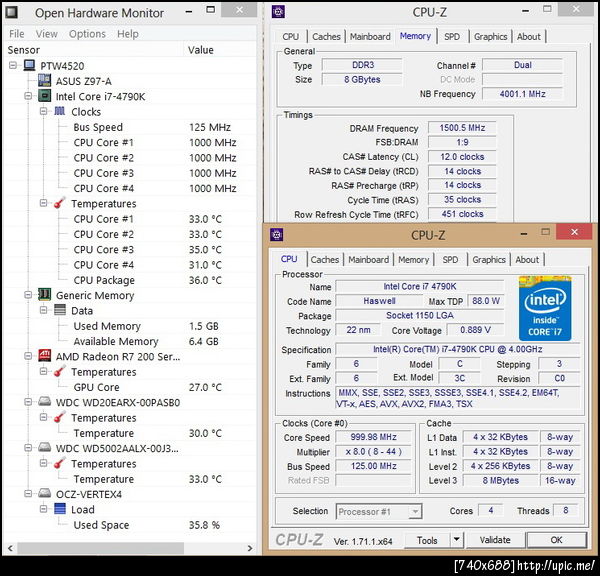Collapse the AMD Radeon R7 200 node

pyautogui.click(x=28, y=356)
